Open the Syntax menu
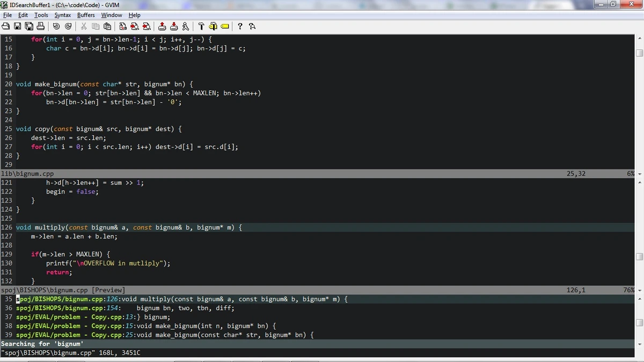The width and height of the screenshot is (644, 362). (x=63, y=15)
